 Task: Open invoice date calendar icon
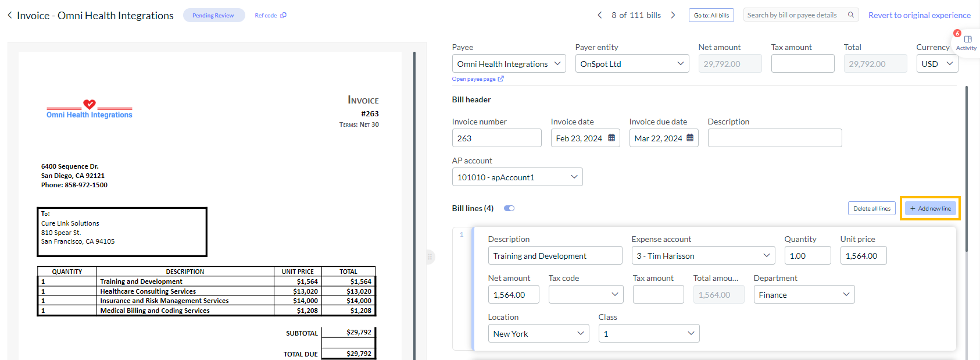click(x=611, y=138)
